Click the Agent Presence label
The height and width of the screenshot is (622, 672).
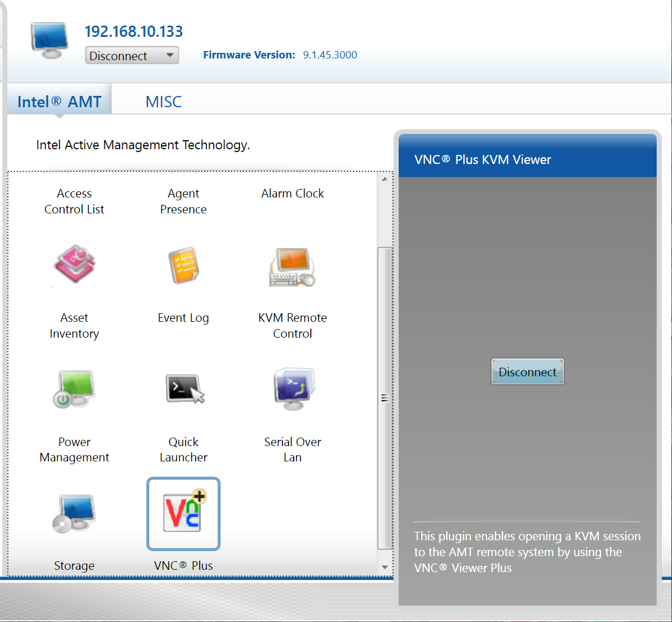pyautogui.click(x=183, y=201)
